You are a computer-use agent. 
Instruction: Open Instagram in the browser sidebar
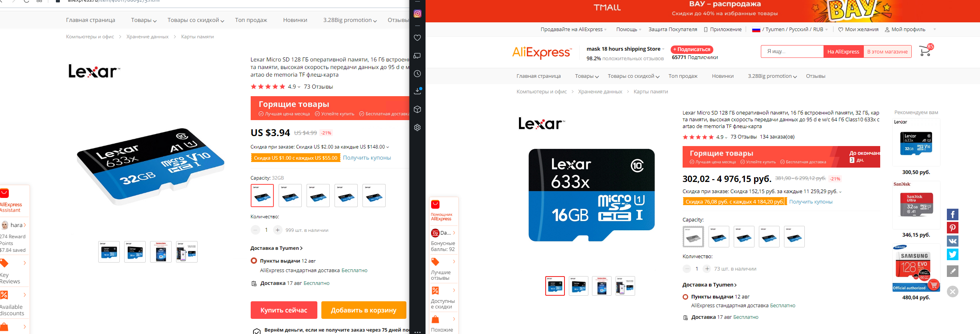point(418,14)
